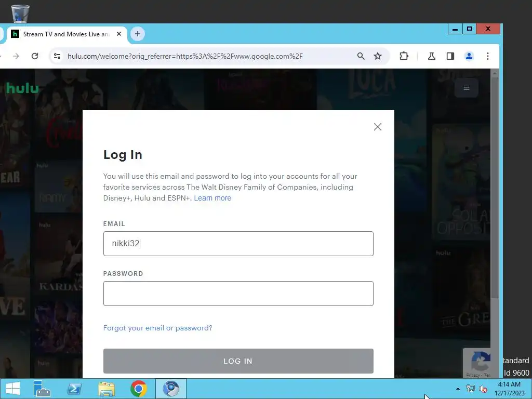This screenshot has height=399, width=532.
Task: Toggle the side panel
Action: pyautogui.click(x=450, y=56)
